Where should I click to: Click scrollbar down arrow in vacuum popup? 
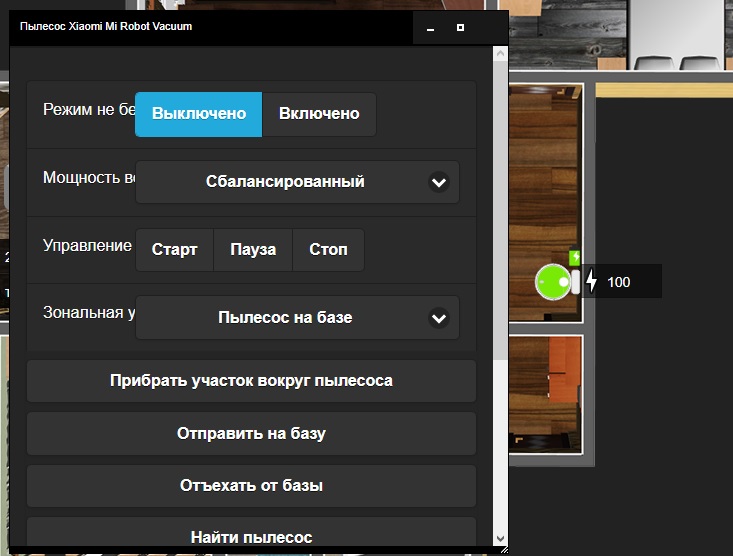coord(501,539)
